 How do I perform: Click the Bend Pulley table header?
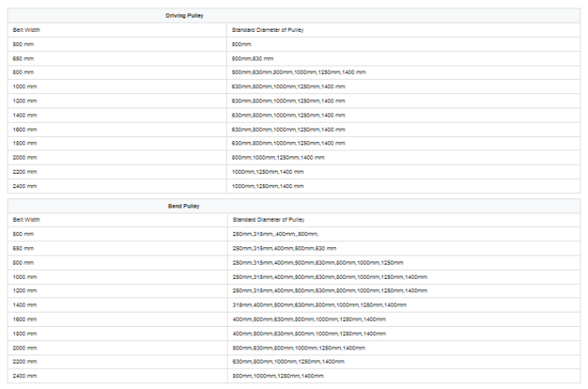[x=184, y=205]
